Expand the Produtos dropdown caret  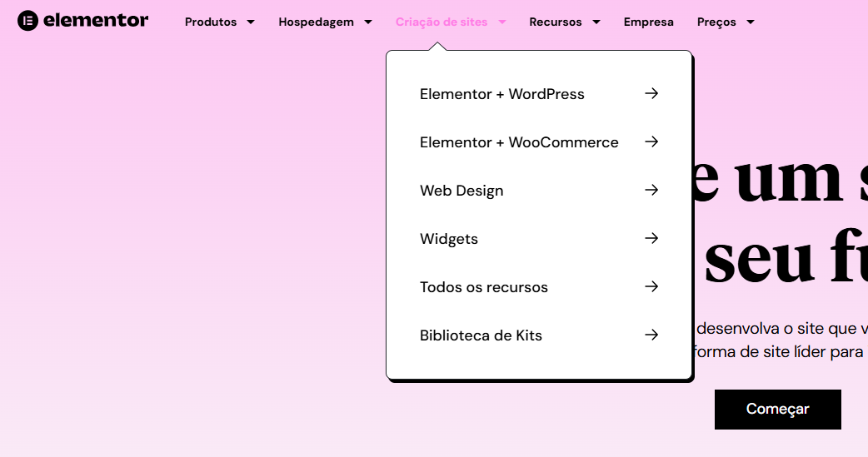click(251, 22)
